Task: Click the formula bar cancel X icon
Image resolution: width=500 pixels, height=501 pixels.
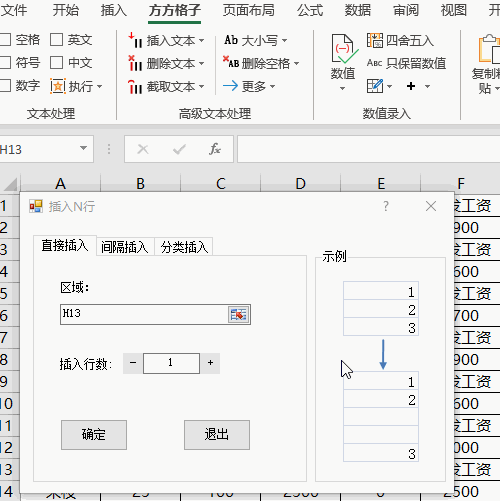Action: pyautogui.click(x=143, y=149)
